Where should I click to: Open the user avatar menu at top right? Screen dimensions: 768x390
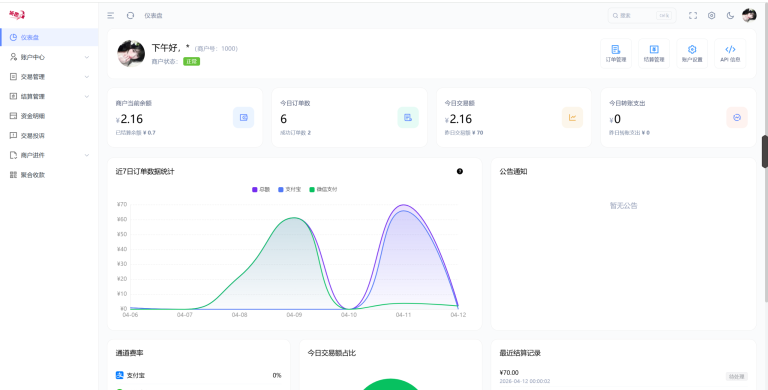coord(749,16)
